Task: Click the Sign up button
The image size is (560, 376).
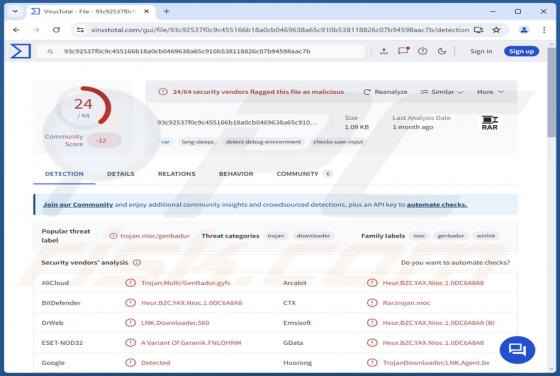Action: tap(521, 51)
